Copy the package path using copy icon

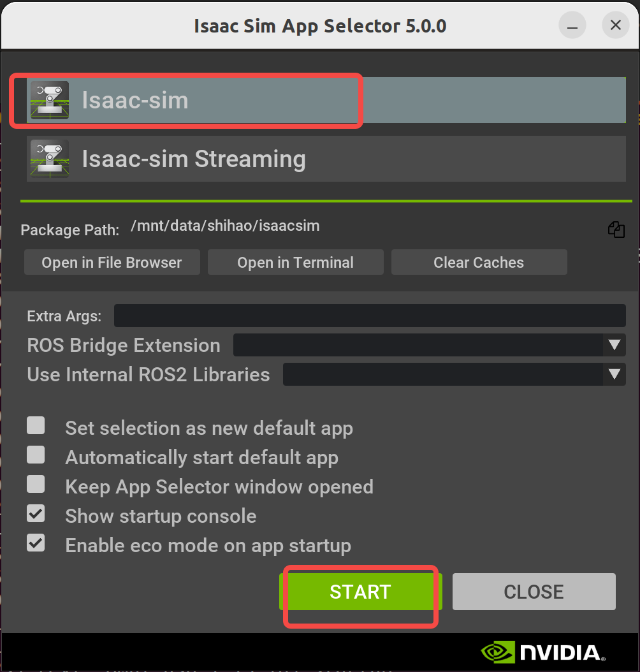point(616,230)
